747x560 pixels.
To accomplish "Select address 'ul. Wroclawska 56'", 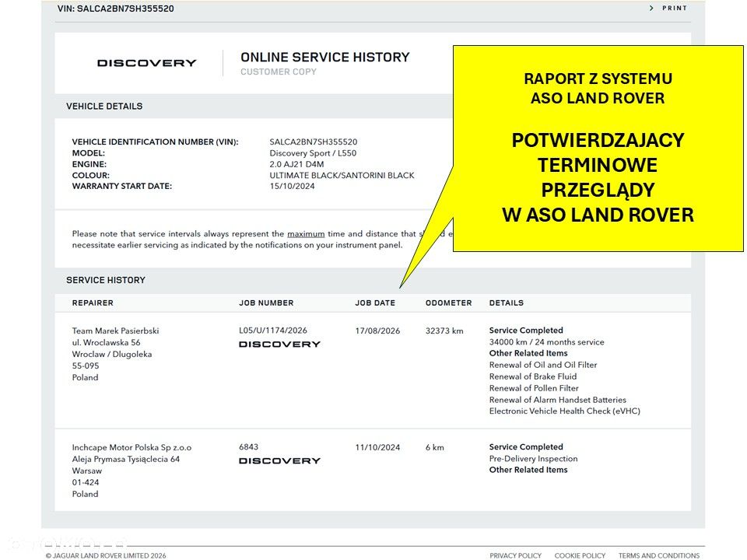I will tap(107, 342).
